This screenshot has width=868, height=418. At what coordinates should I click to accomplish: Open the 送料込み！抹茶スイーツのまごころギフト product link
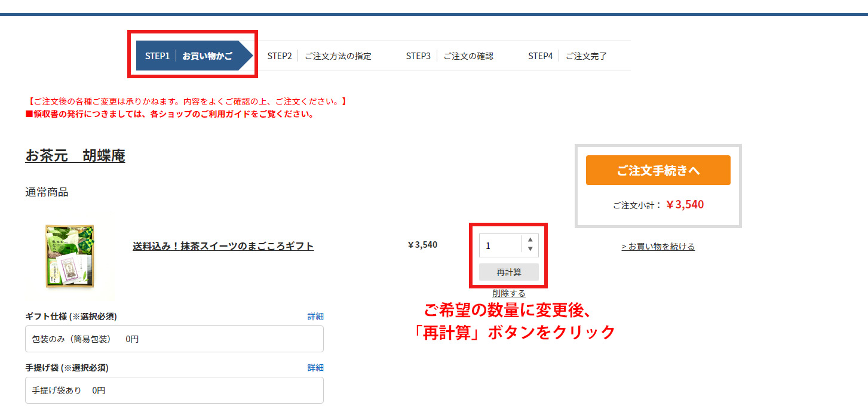tap(223, 245)
